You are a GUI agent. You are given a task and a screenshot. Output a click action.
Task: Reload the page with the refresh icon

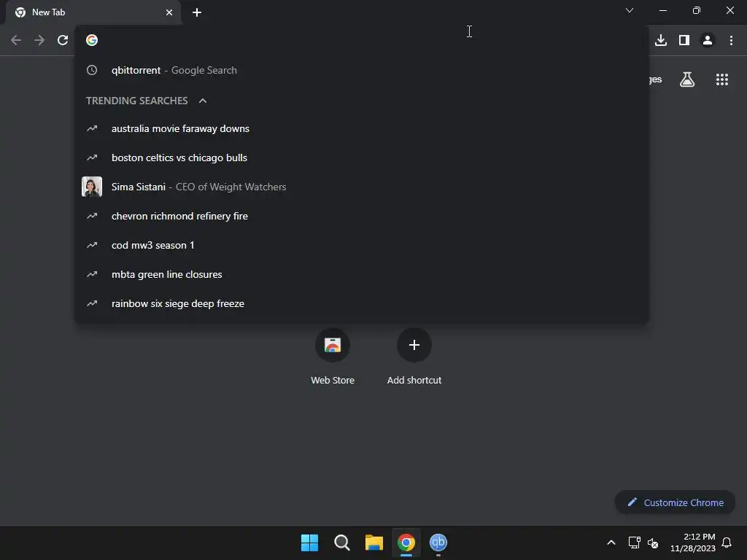(63, 40)
